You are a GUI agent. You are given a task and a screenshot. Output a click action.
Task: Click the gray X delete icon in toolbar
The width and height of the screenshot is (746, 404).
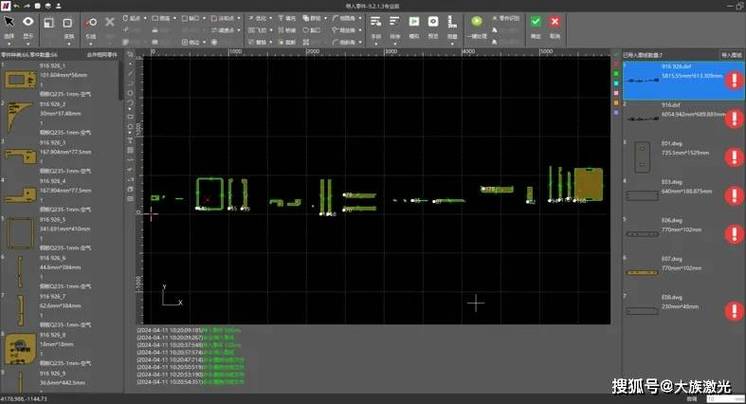click(110, 22)
